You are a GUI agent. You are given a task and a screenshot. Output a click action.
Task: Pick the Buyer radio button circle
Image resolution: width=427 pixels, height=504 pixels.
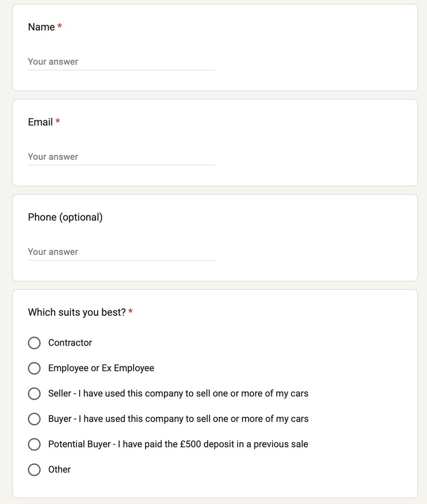tap(34, 419)
